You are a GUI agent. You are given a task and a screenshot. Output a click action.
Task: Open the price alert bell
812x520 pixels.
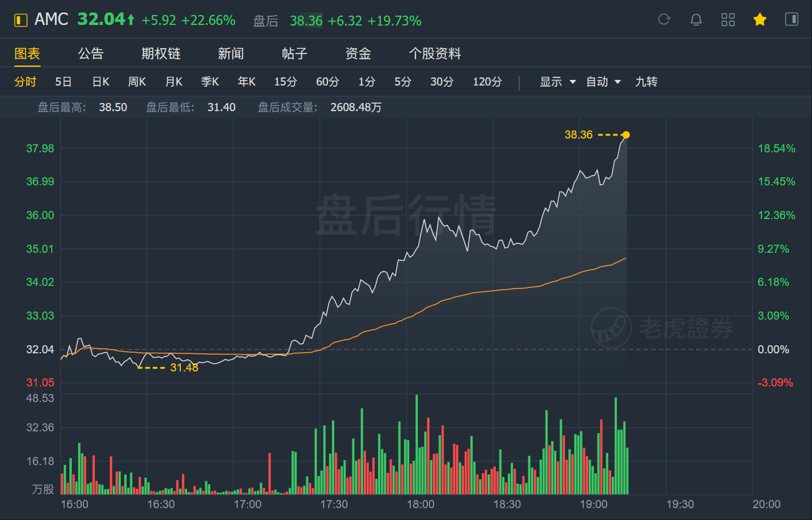tap(696, 19)
